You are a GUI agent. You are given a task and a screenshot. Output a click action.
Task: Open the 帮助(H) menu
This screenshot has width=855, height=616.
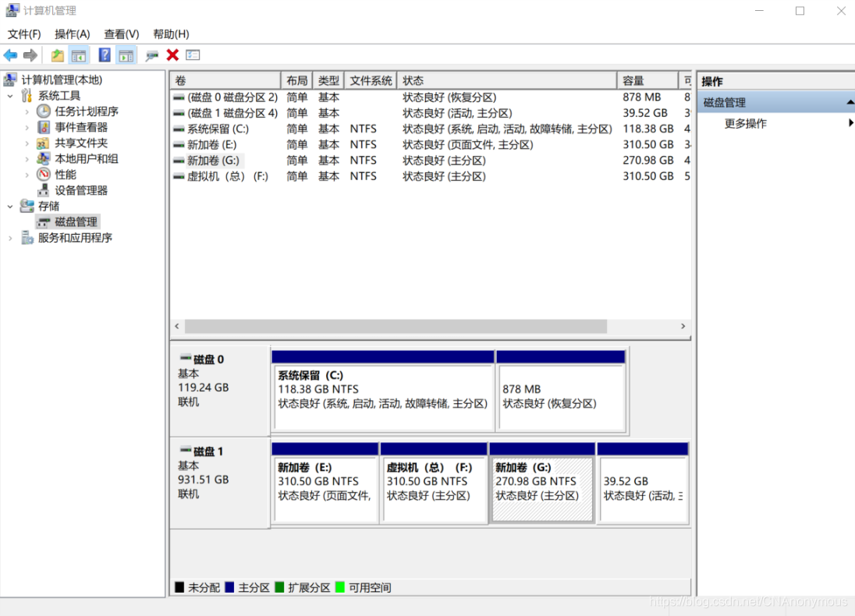click(x=171, y=34)
